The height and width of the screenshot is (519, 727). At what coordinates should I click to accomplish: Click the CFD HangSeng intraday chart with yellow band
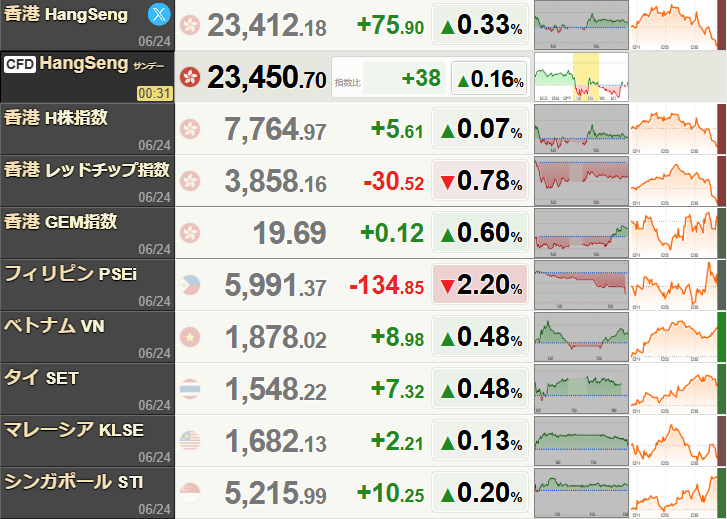pos(581,77)
